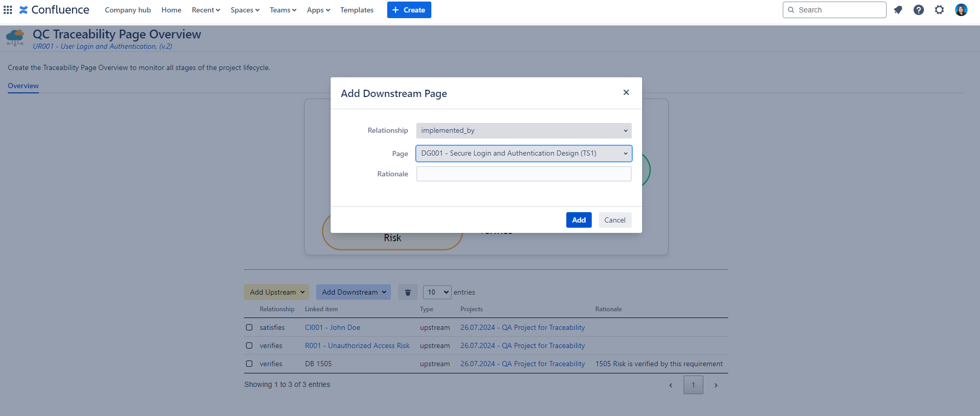Tick the DB 1505 row checkbox

point(249,364)
